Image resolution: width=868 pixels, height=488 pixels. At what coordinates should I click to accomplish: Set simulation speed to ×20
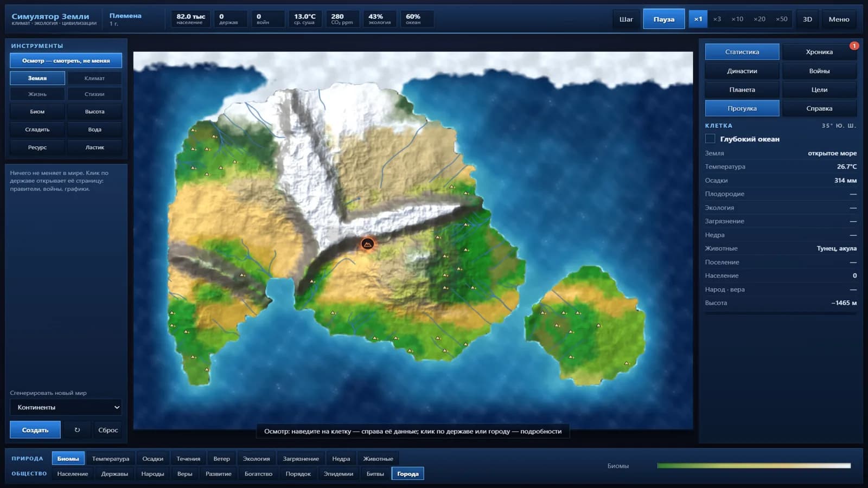pos(759,19)
